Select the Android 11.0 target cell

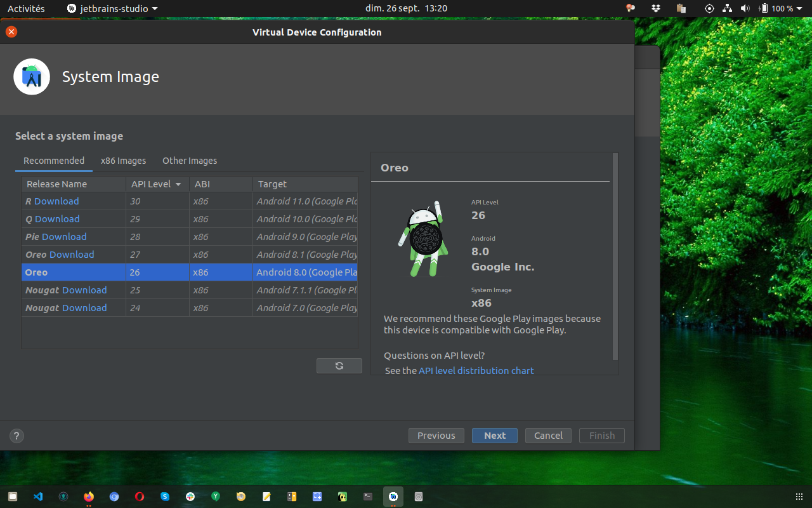pyautogui.click(x=306, y=201)
